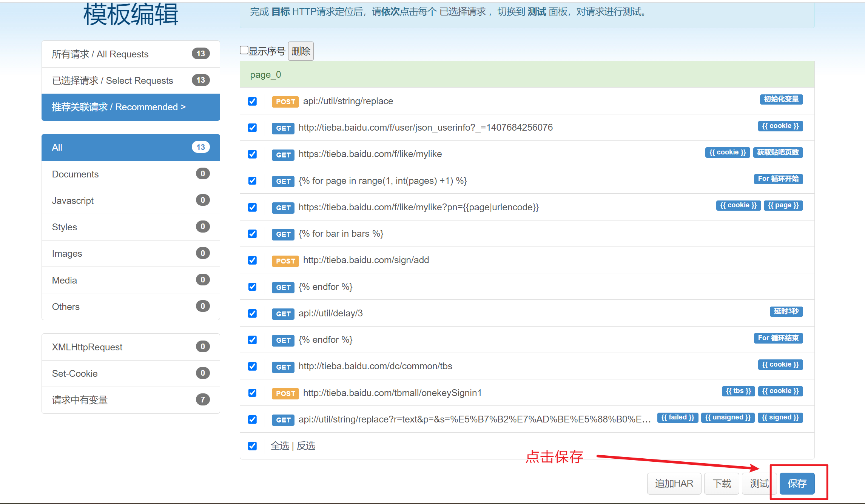Enable the 显示序号 checkbox

244,50
